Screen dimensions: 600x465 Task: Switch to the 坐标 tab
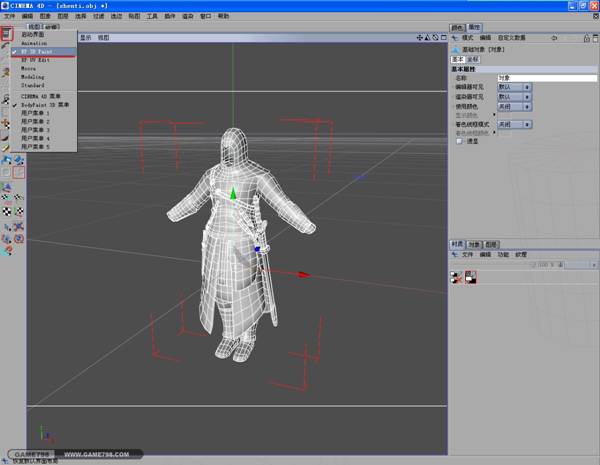(473, 59)
